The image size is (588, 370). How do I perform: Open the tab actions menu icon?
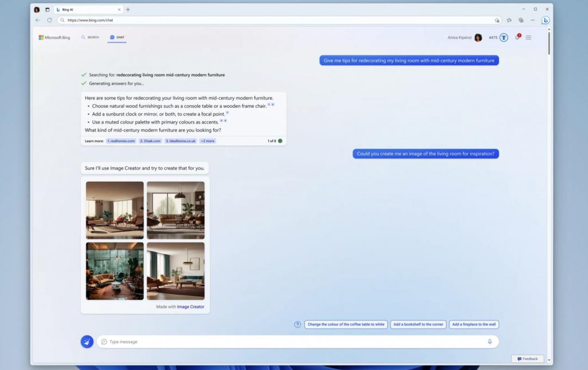click(47, 9)
